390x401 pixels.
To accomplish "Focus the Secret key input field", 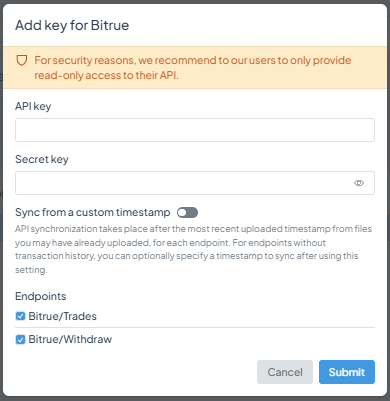I will tap(195, 183).
